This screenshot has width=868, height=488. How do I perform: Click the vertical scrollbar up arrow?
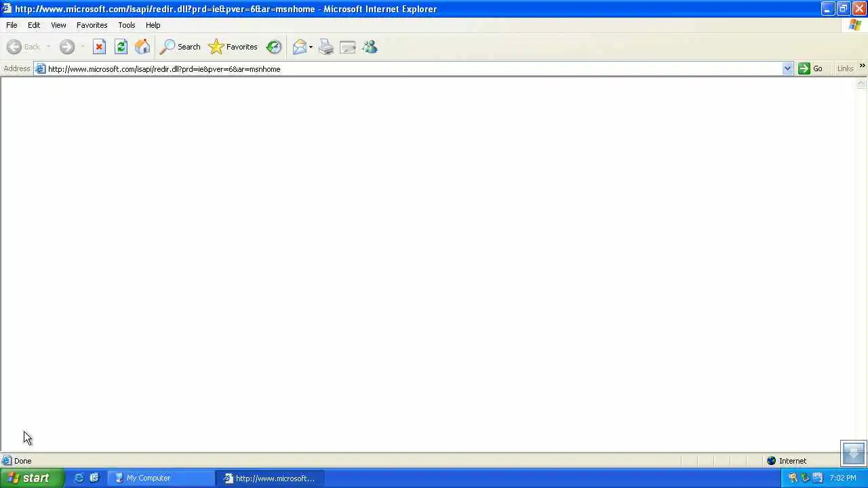(x=861, y=83)
